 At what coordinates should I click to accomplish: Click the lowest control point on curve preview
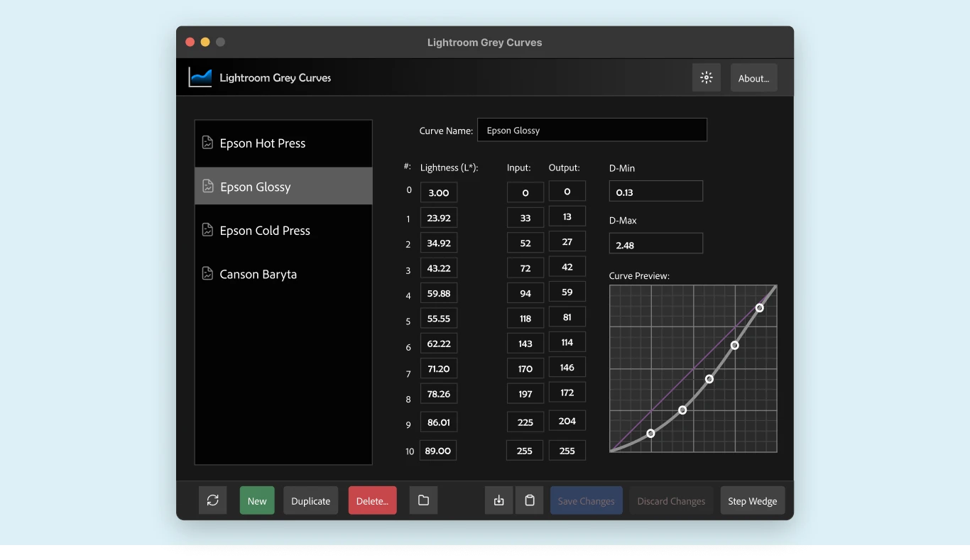click(x=650, y=433)
